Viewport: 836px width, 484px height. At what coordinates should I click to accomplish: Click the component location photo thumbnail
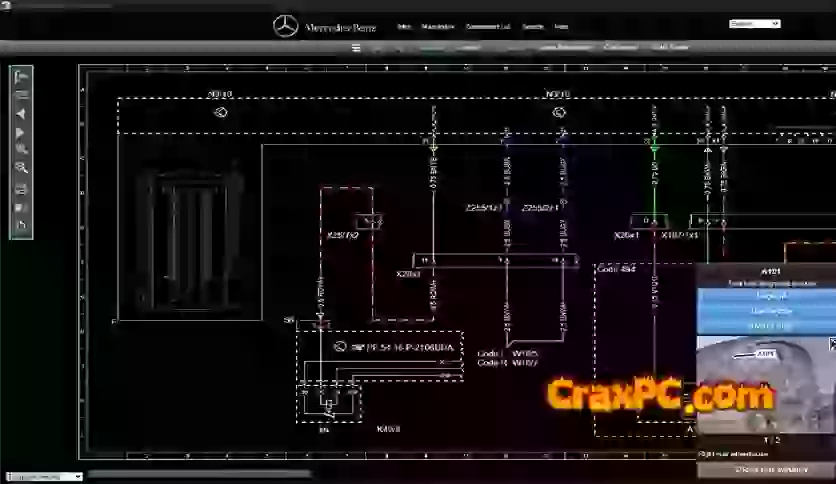(x=767, y=384)
